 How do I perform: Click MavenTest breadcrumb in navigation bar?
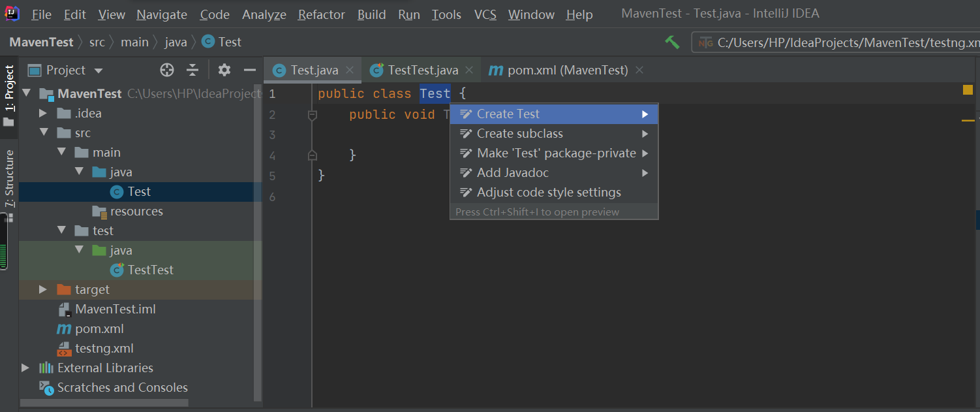[42, 42]
